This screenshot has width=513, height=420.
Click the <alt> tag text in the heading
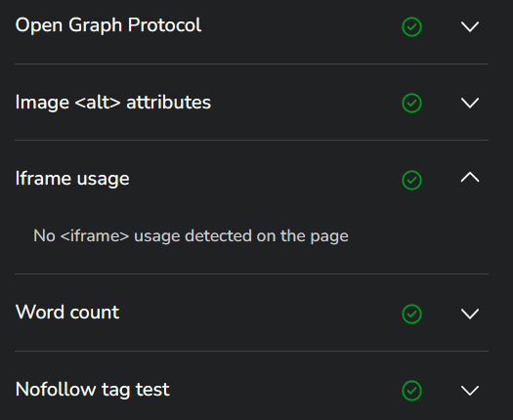coord(98,102)
